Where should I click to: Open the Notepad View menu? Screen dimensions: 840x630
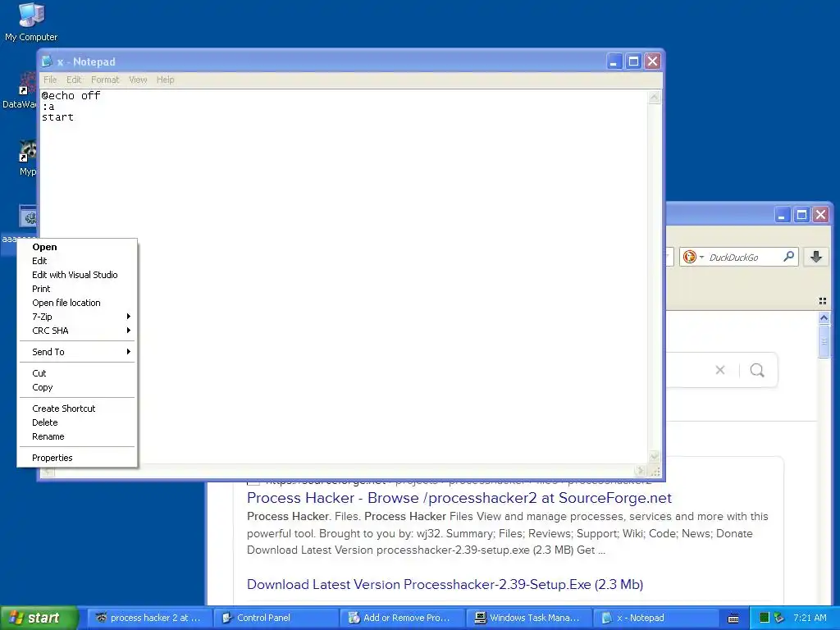[x=138, y=80]
